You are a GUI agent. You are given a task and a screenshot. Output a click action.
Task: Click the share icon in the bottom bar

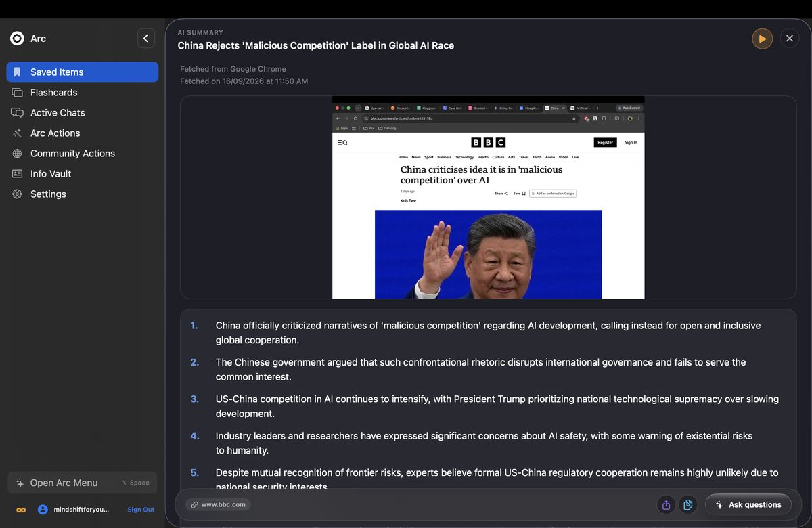pyautogui.click(x=666, y=504)
